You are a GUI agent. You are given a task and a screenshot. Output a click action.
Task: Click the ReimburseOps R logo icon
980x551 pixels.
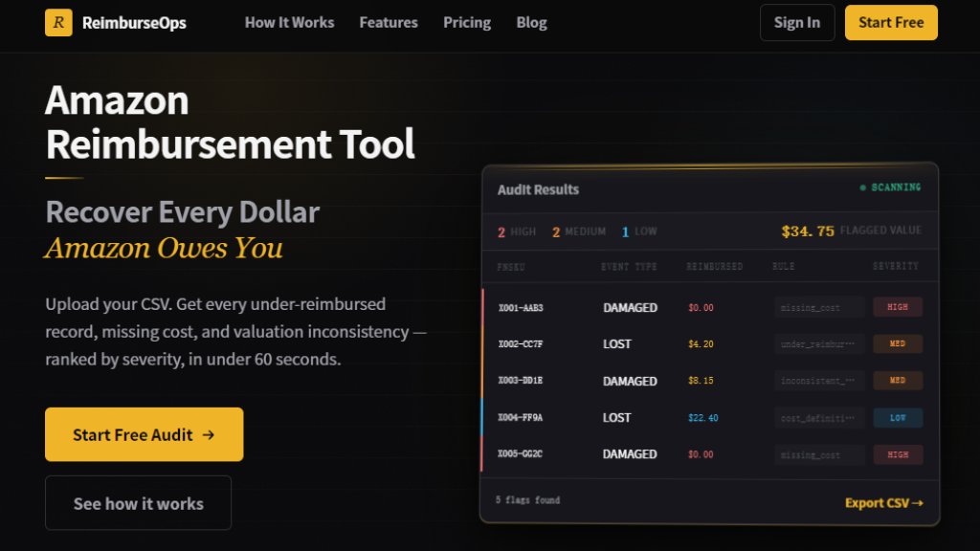58,23
